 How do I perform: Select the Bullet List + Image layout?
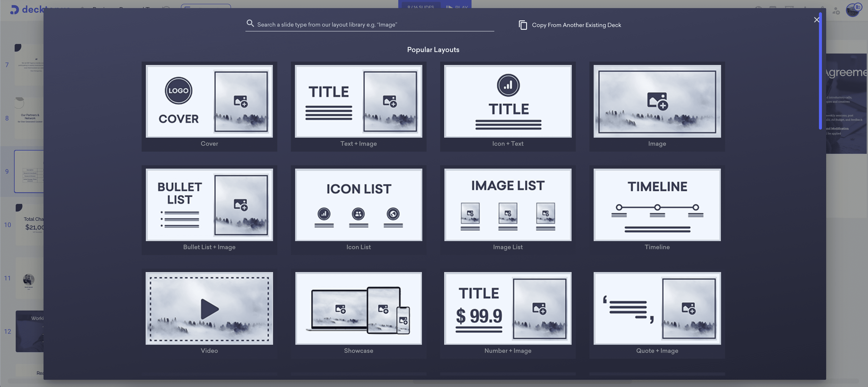click(209, 205)
